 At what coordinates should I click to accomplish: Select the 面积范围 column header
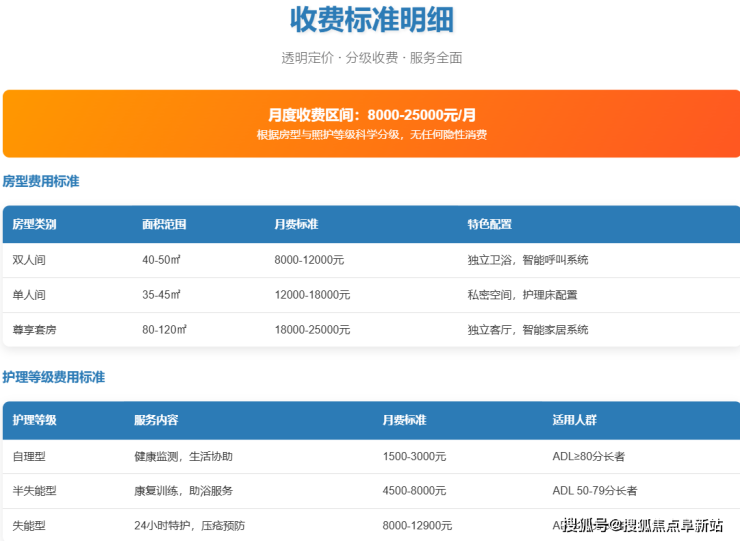tap(164, 224)
